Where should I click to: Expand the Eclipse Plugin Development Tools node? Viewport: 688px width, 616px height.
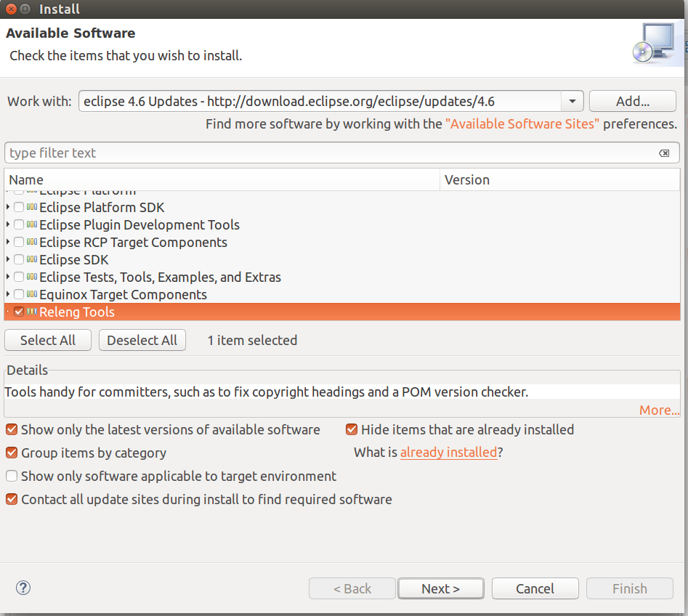(8, 224)
